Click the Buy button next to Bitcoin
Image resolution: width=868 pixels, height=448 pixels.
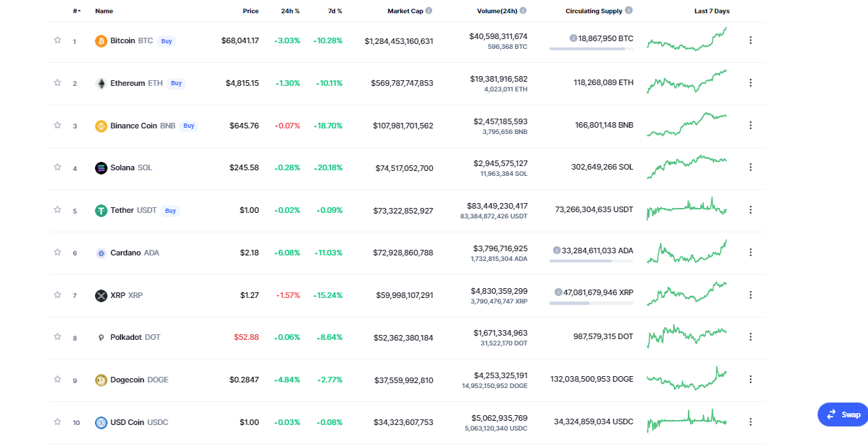pos(166,41)
